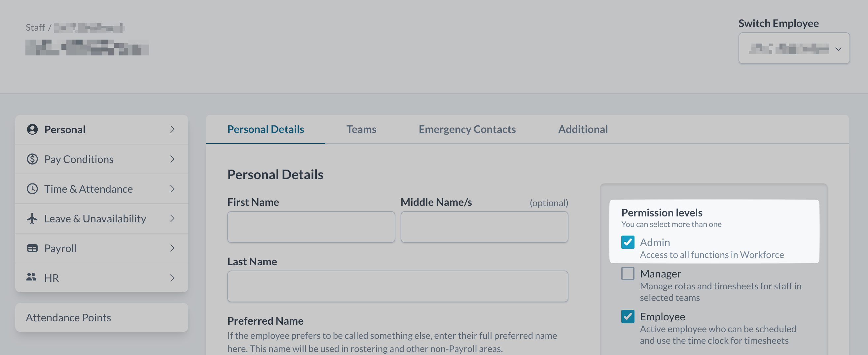The height and width of the screenshot is (355, 868).
Task: Expand the HR section chevron
Action: [172, 278]
